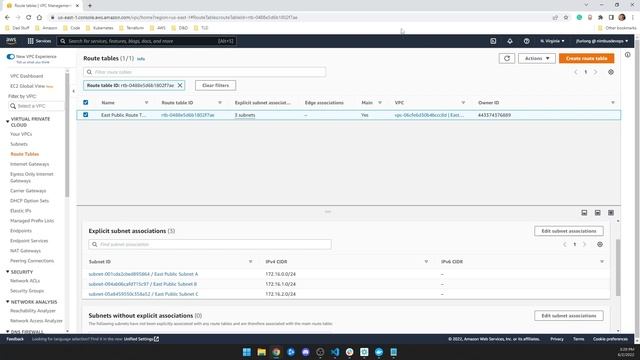
Task: Open the browser extensions puzzle icon
Action: click(600, 18)
